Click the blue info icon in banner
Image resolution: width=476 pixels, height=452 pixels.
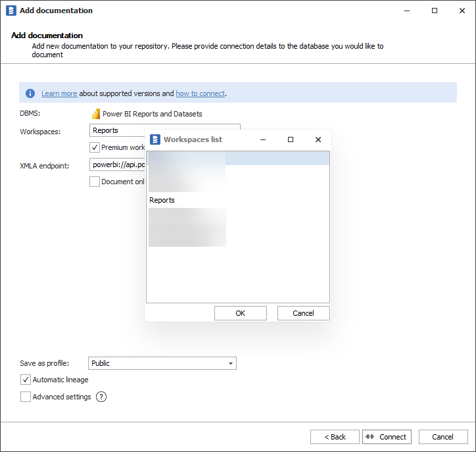click(x=30, y=93)
